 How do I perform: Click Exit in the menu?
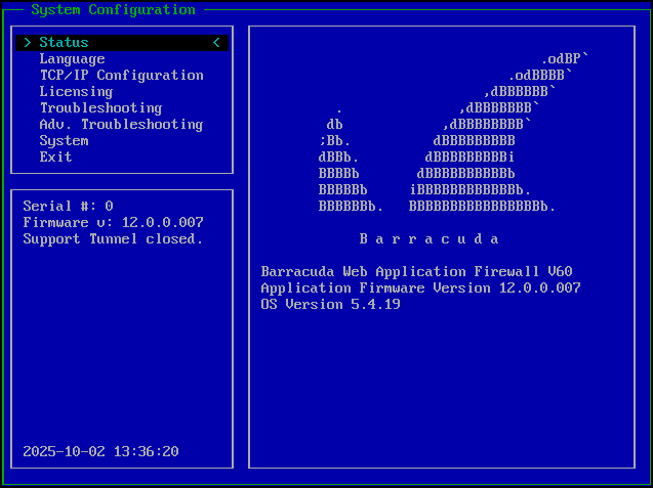[56, 157]
